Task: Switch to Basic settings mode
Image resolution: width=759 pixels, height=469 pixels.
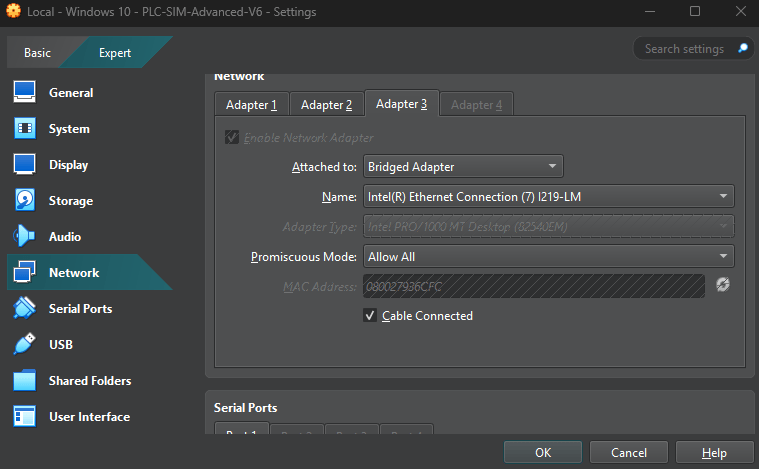Action: coord(37,53)
